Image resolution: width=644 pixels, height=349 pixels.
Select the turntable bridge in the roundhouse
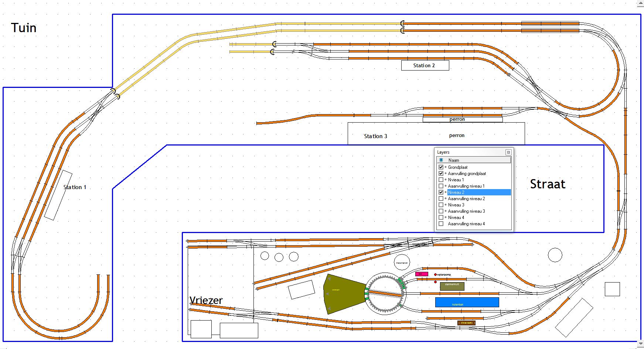click(x=385, y=294)
